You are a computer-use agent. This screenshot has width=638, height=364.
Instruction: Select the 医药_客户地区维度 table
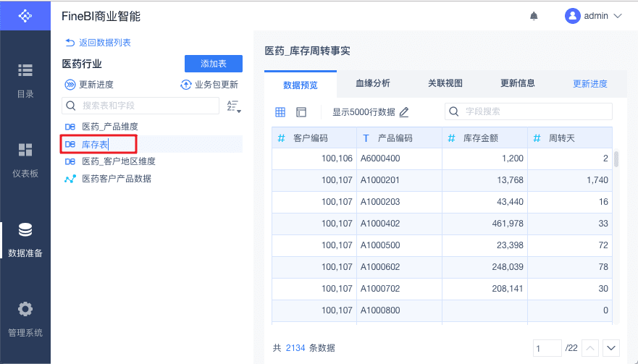(x=118, y=161)
